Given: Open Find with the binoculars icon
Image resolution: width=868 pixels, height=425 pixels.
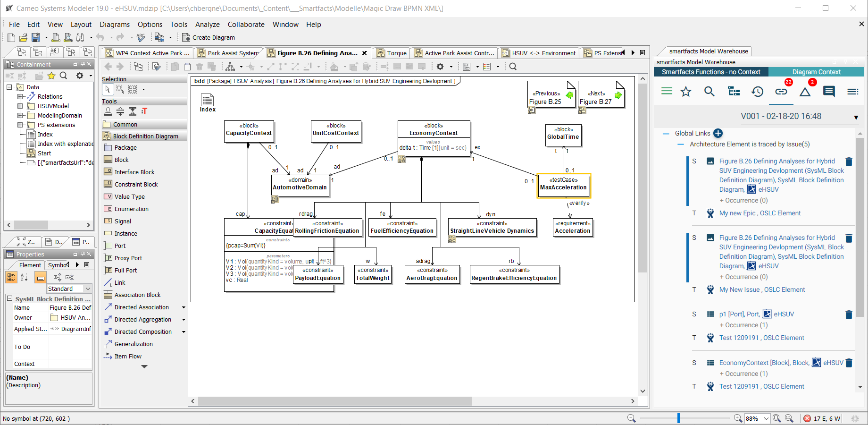Looking at the screenshot, I should pyautogui.click(x=80, y=37).
